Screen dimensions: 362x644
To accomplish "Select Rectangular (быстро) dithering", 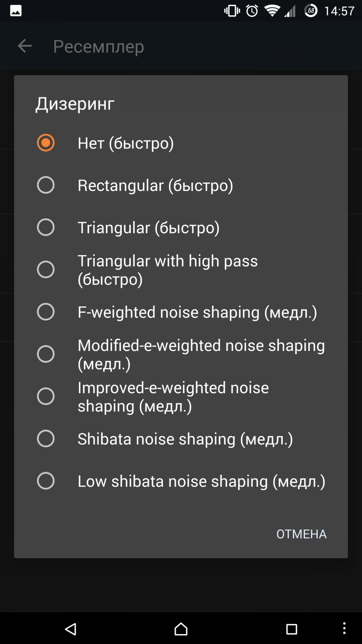I will click(181, 185).
